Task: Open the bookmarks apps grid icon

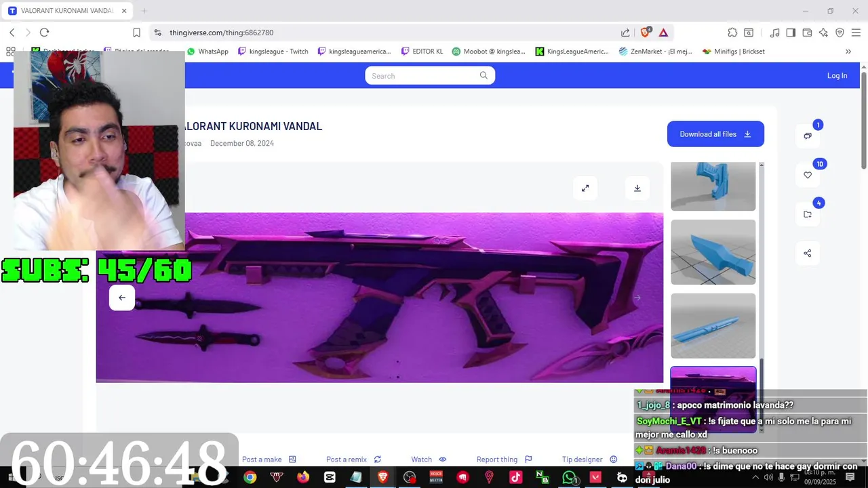Action: click(10, 52)
